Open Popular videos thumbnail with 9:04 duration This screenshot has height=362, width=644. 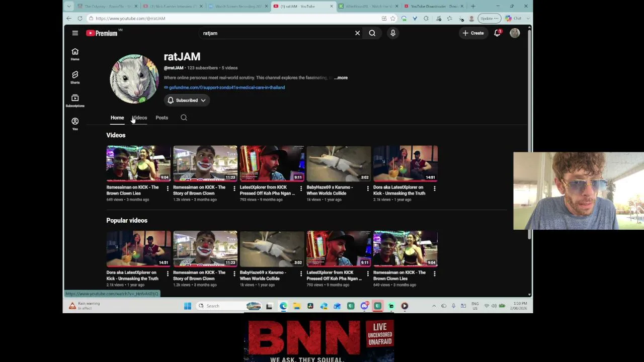click(406, 249)
